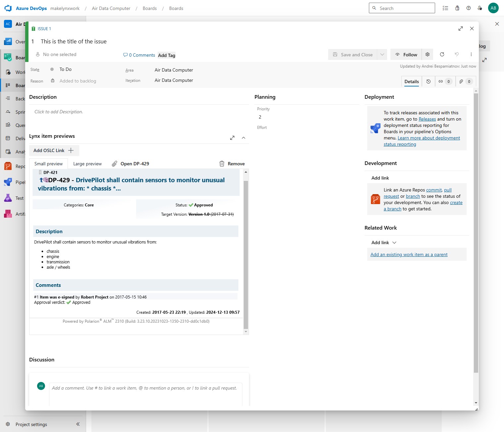Open the Save and Close dropdown arrow
This screenshot has height=432, width=504.
point(382,55)
